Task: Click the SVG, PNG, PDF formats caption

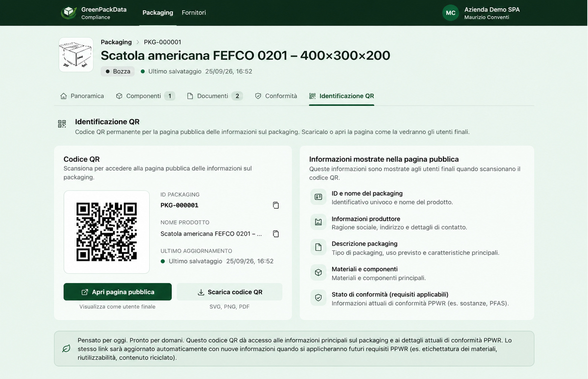Action: 230,307
